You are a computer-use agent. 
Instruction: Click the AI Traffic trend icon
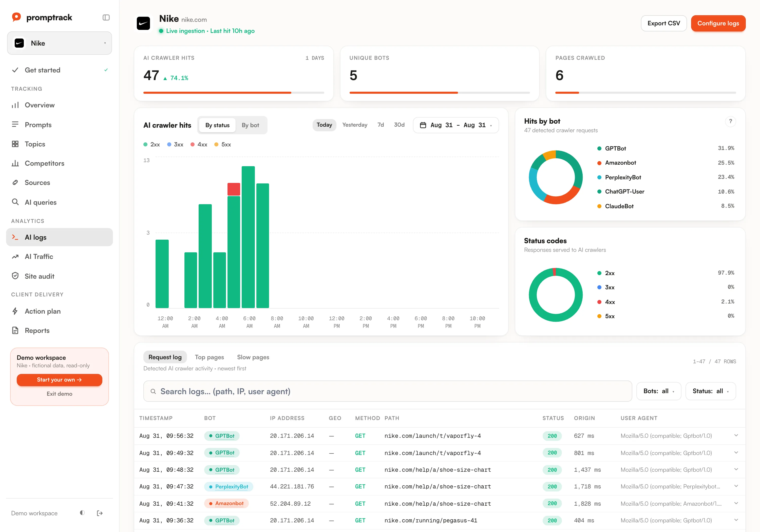point(15,257)
